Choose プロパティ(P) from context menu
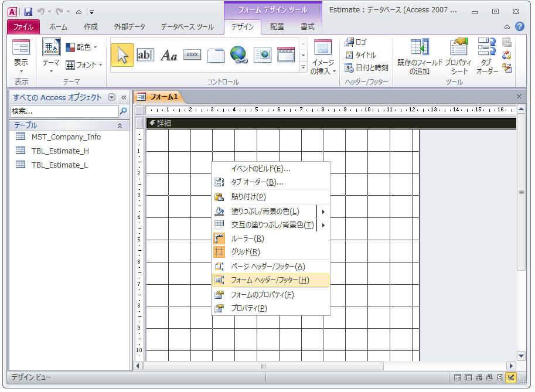This screenshot has height=392, width=535. [x=249, y=308]
